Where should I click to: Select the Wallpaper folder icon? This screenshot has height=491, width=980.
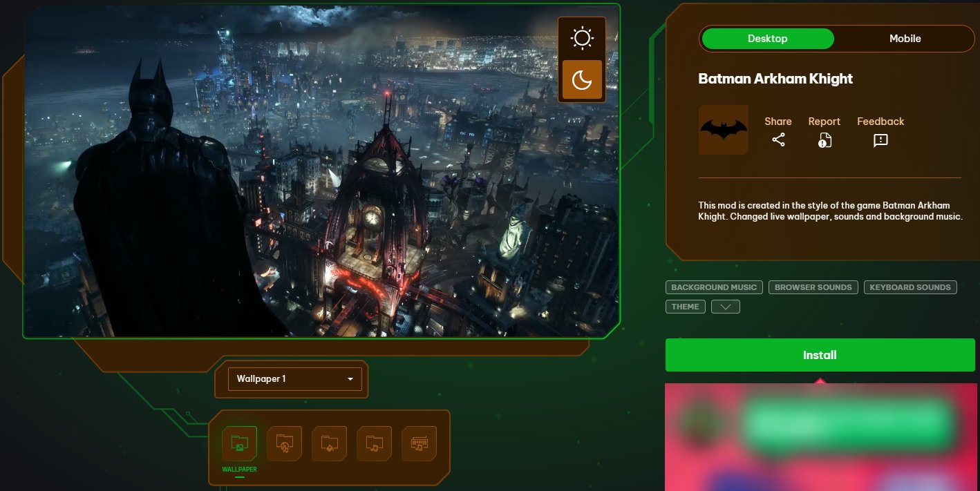pyautogui.click(x=239, y=443)
